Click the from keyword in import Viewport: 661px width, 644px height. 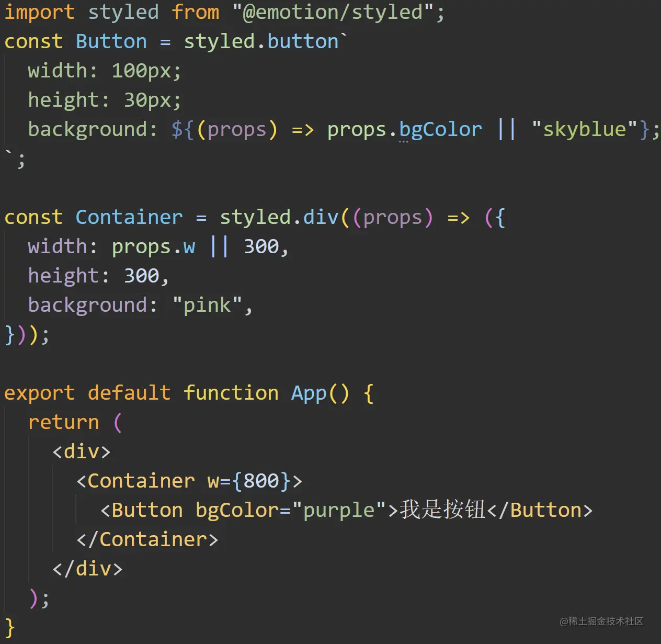[x=195, y=12]
